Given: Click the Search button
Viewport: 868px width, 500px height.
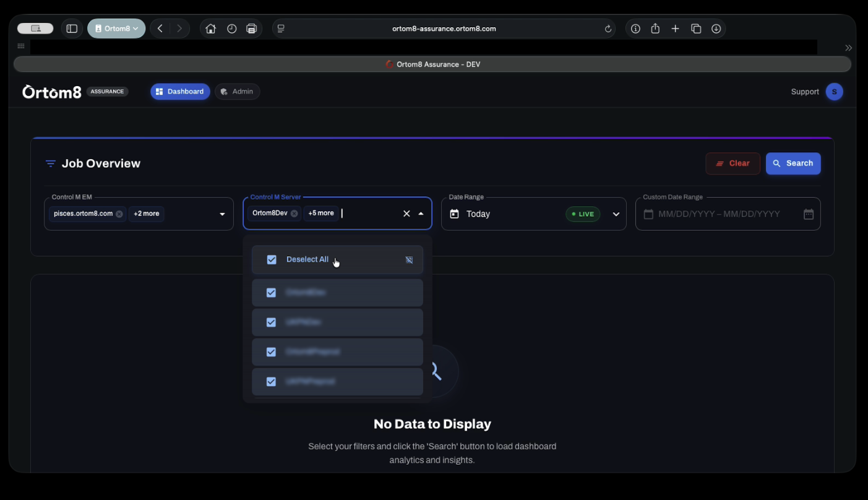Looking at the screenshot, I should [793, 163].
